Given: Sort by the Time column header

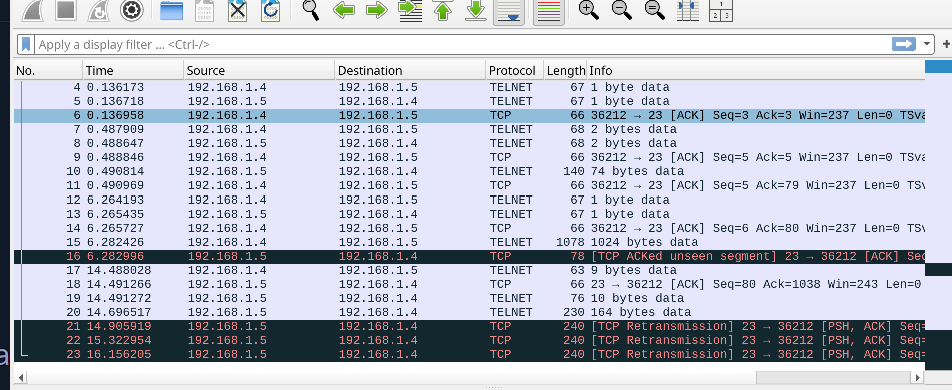Looking at the screenshot, I should point(134,70).
